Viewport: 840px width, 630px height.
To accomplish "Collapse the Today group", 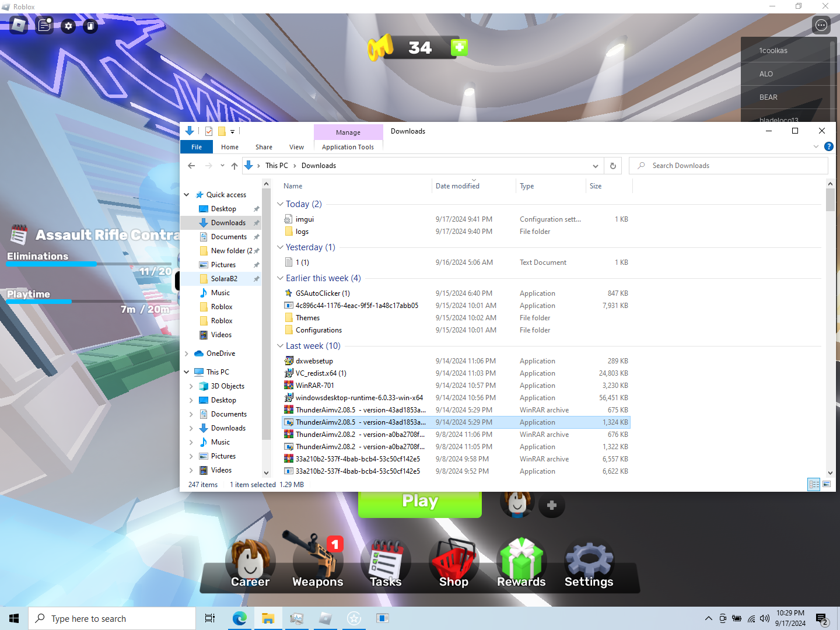I will coord(280,204).
